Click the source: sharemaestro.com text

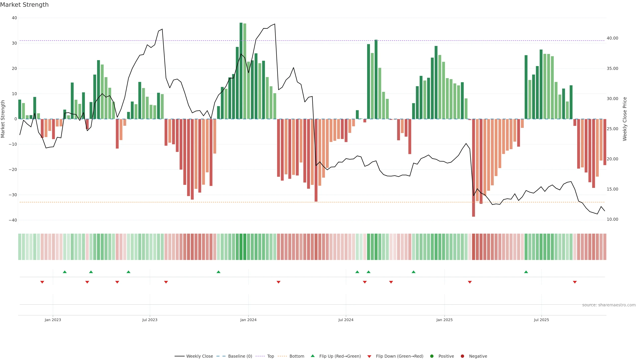609,305
